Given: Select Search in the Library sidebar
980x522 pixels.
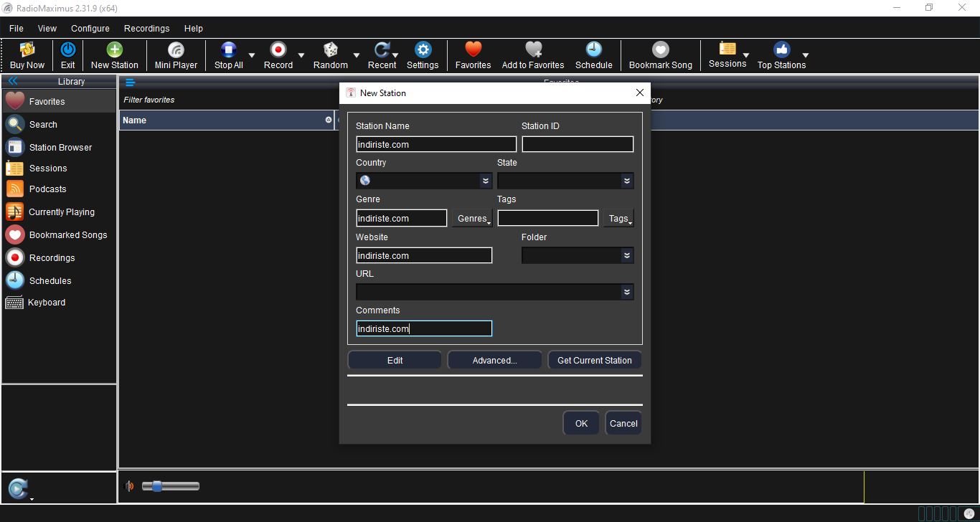Looking at the screenshot, I should tap(59, 124).
